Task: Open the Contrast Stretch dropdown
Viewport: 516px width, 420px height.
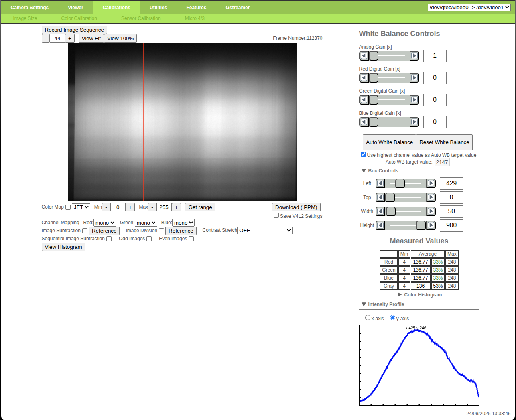Action: pyautogui.click(x=264, y=231)
